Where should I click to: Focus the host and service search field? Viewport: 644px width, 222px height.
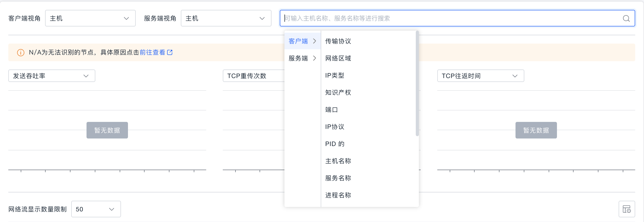coord(451,18)
